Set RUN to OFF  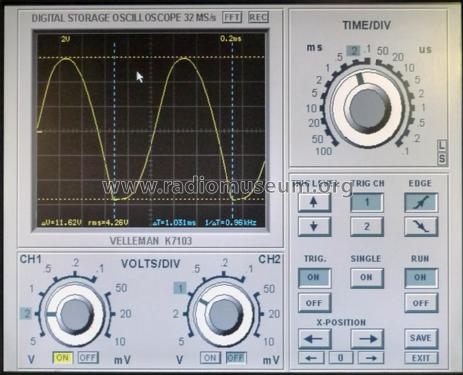point(421,303)
